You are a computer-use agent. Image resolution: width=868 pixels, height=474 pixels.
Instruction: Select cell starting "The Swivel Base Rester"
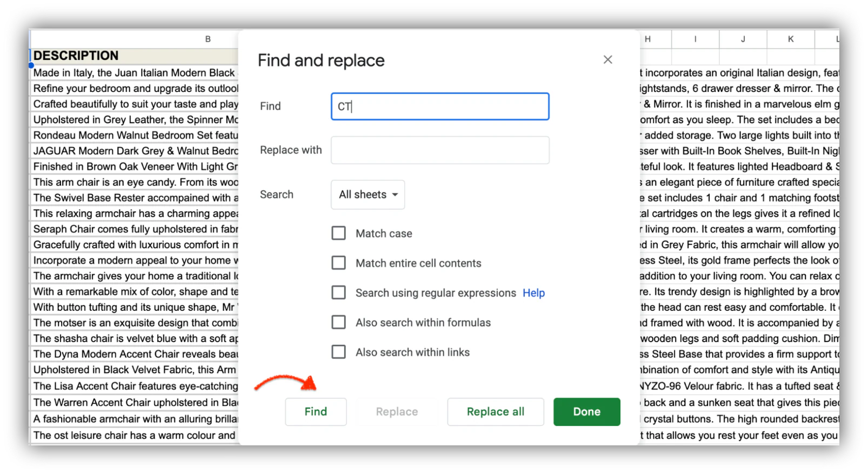pos(135,198)
